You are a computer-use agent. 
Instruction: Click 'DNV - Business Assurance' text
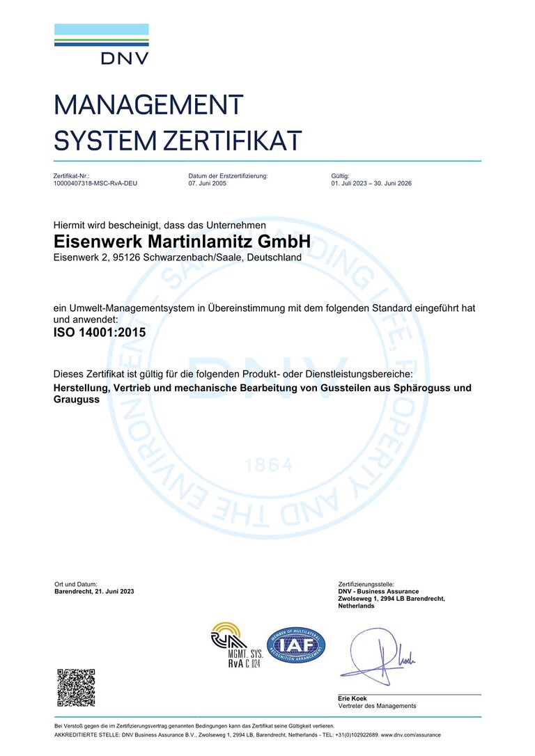(x=378, y=592)
